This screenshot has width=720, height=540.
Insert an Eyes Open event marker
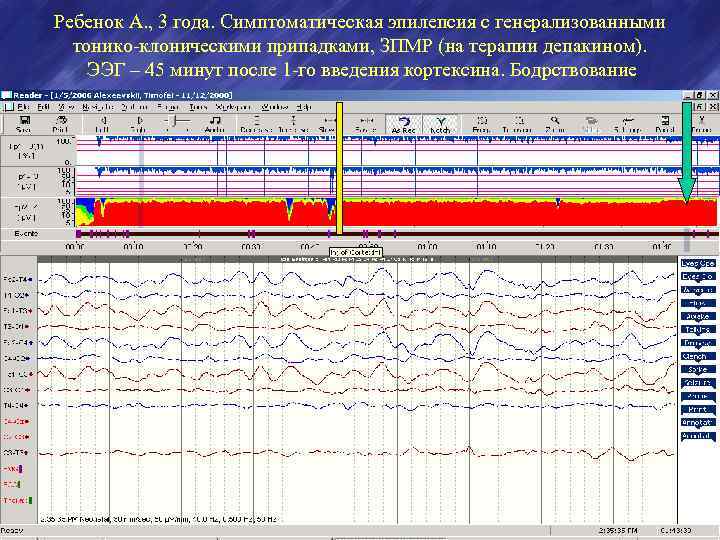point(698,264)
